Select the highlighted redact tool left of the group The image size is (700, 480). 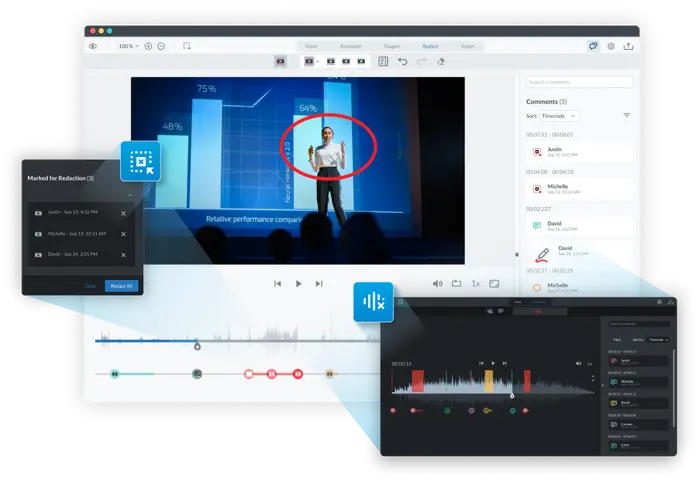click(280, 61)
